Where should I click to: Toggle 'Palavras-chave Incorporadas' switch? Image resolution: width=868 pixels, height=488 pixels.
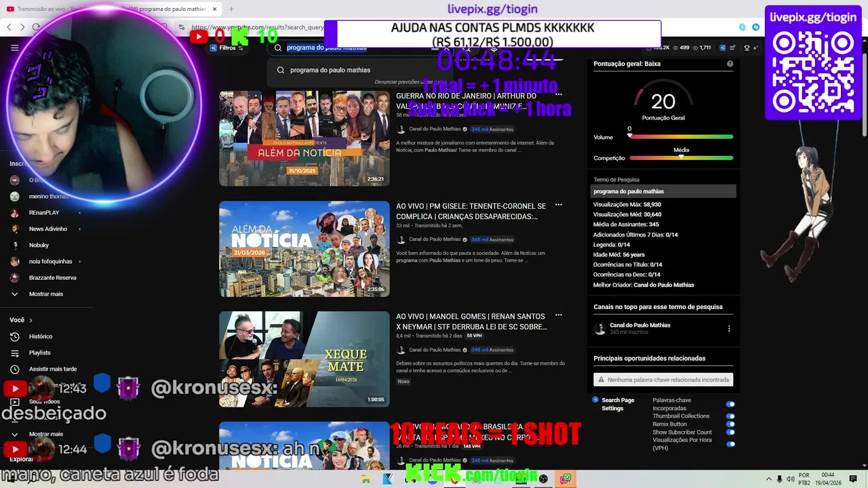tap(730, 405)
